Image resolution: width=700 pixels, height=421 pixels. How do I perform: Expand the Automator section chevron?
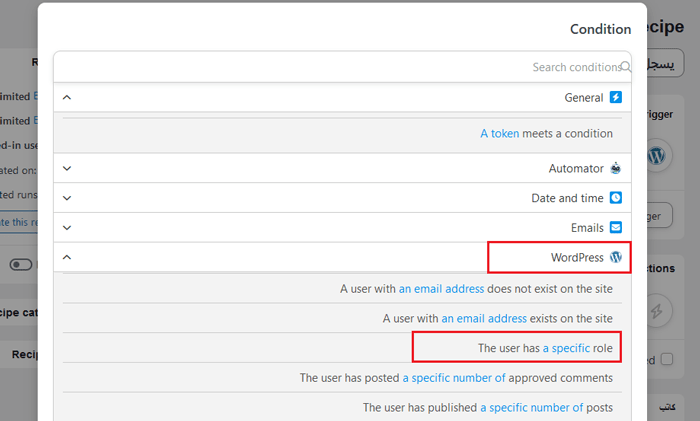click(67, 169)
